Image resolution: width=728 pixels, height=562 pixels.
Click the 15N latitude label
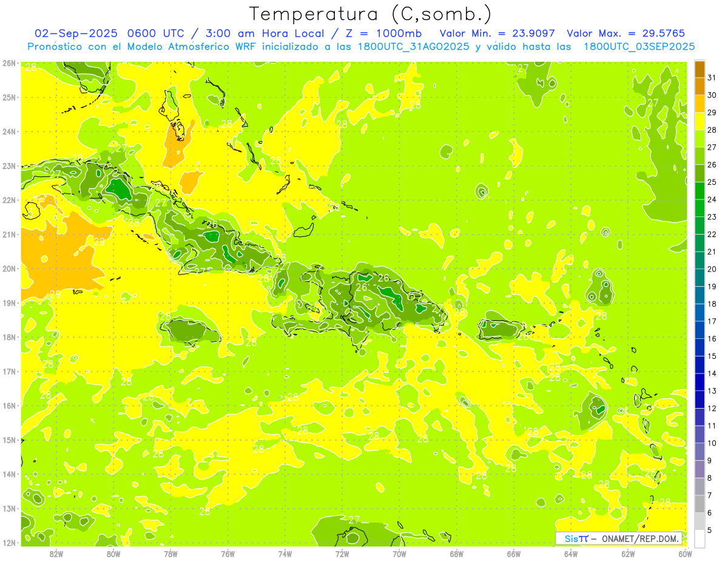8,440
